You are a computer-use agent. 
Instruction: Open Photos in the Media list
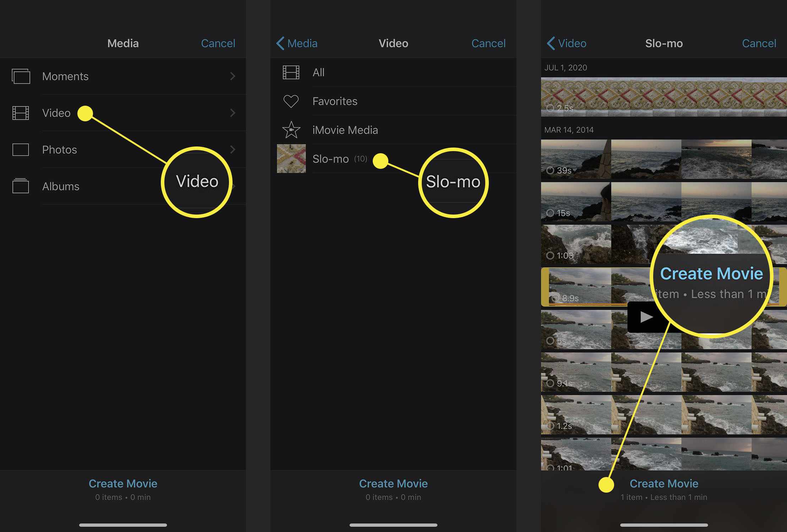(123, 149)
